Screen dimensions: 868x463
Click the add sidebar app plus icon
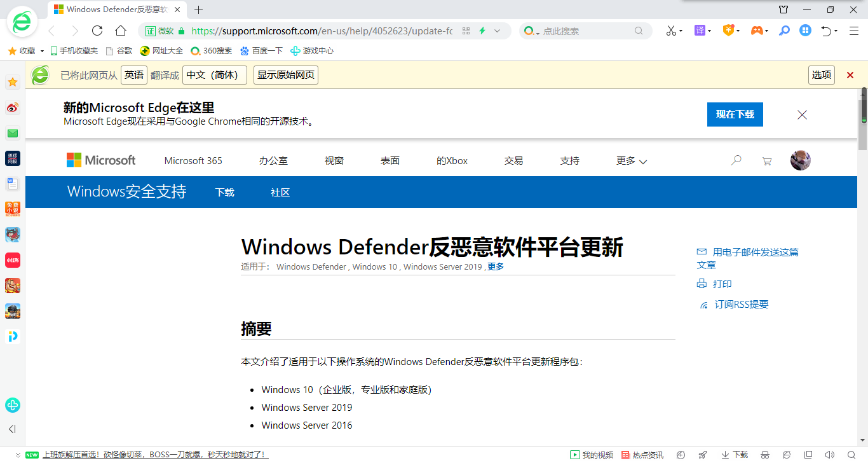[x=13, y=405]
